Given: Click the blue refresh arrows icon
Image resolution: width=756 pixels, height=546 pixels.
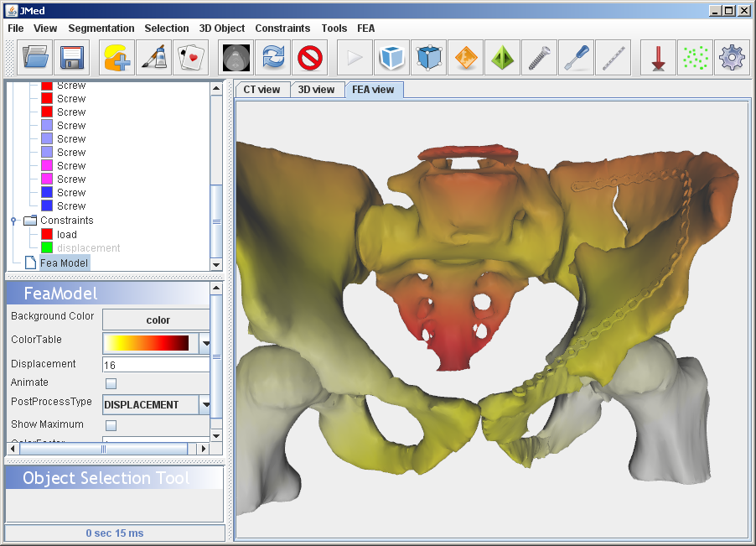Looking at the screenshot, I should coord(273,58).
